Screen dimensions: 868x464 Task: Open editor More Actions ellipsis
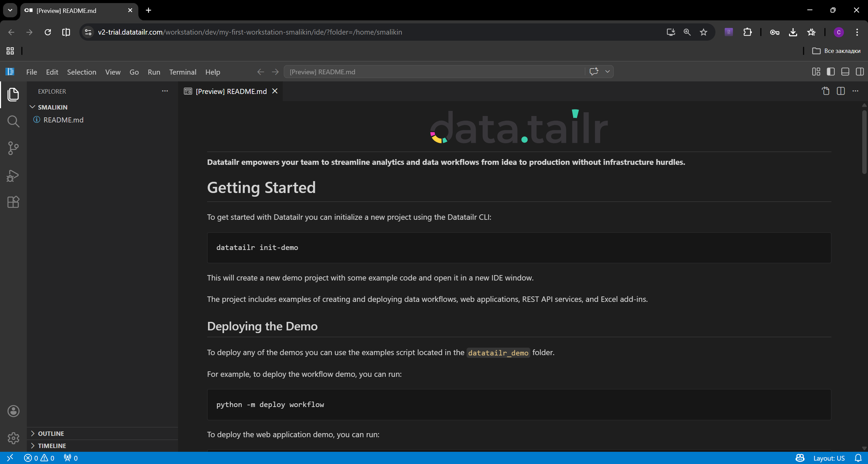[x=855, y=91]
